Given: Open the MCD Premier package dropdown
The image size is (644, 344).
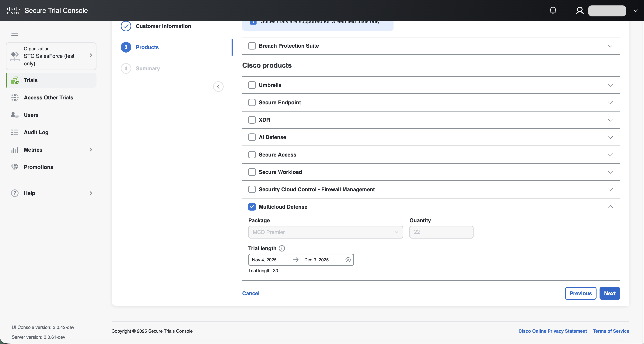Looking at the screenshot, I should pos(325,232).
